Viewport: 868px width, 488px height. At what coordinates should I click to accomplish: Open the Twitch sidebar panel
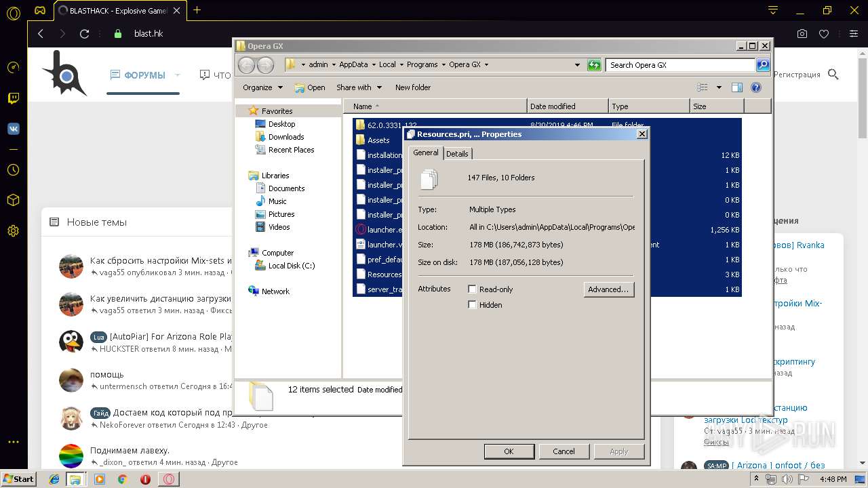tap(13, 98)
